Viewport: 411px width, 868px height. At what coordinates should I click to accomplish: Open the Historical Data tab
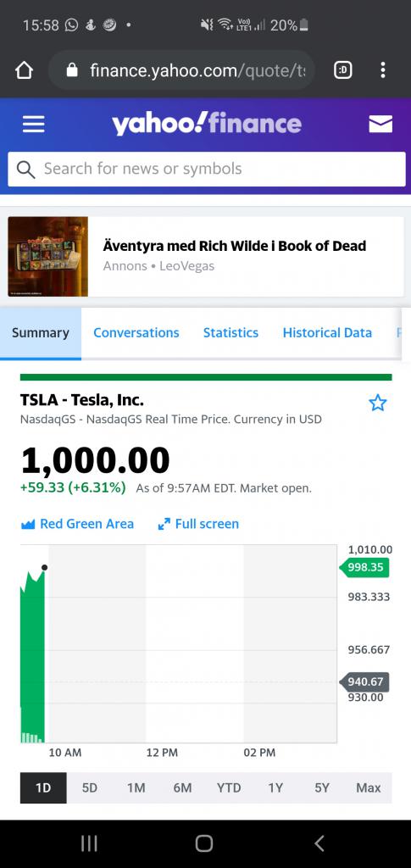[327, 332]
